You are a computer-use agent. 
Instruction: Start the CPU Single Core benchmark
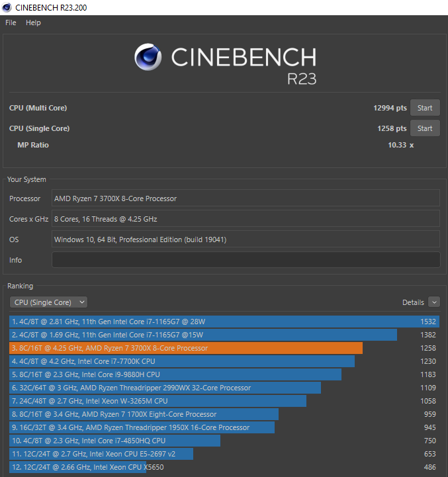425,128
